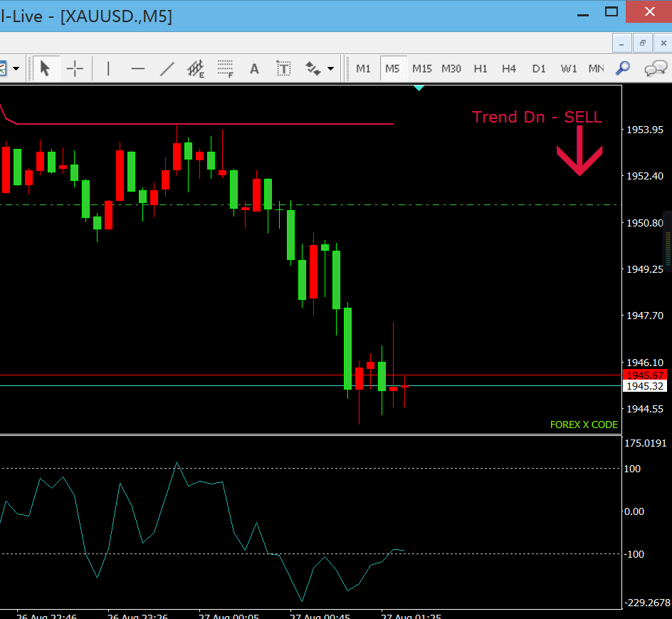Minimize the inner chart window

(621, 43)
